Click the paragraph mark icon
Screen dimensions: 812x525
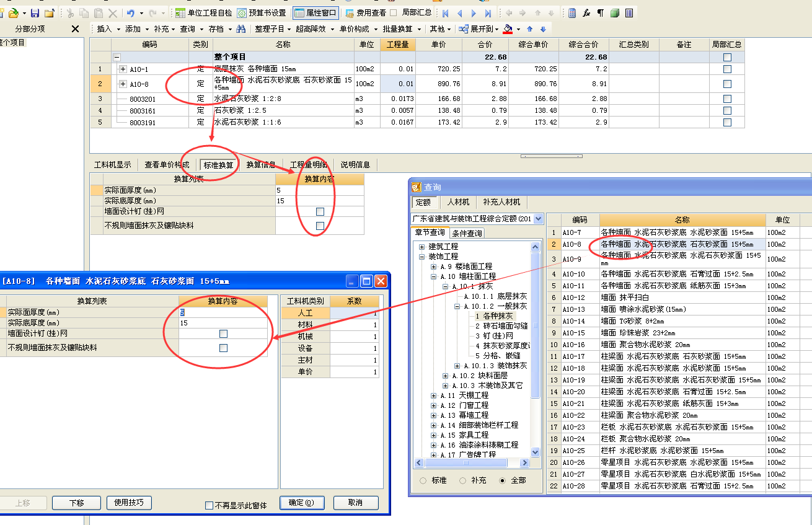tap(601, 12)
